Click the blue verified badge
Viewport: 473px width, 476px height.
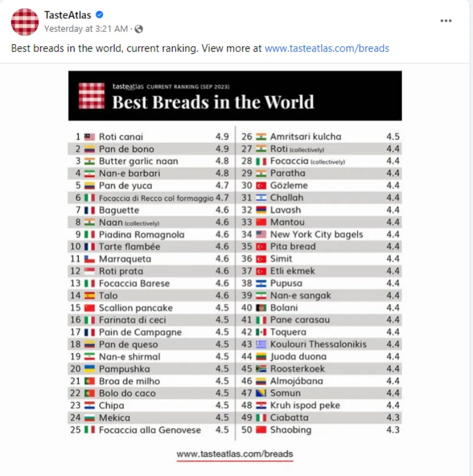tap(100, 15)
